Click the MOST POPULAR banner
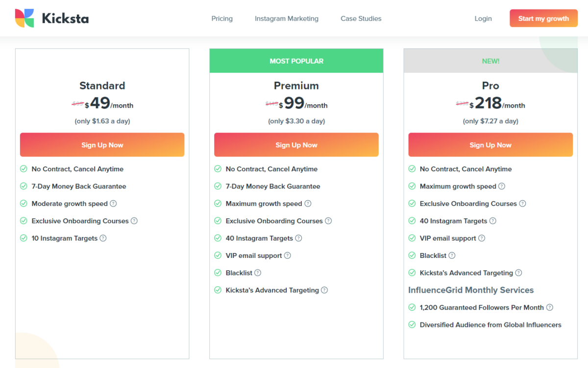This screenshot has height=368, width=588. [296, 61]
